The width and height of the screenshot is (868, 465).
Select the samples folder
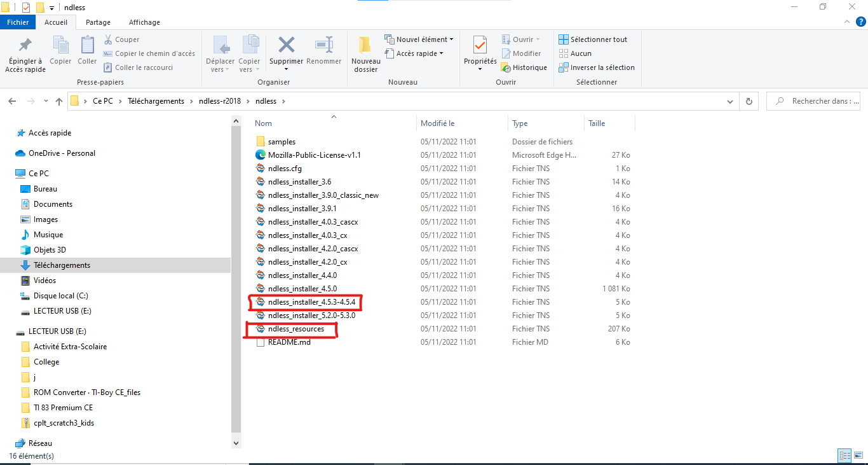point(281,142)
